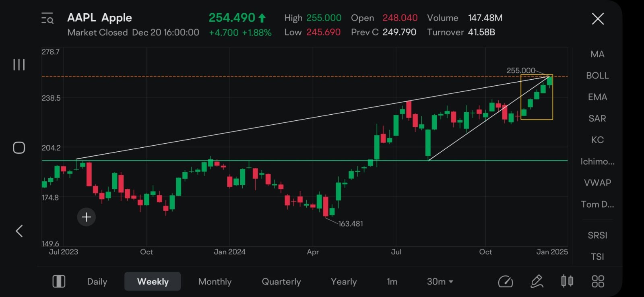Tap the Market Closed Dec 20 status text
The image size is (644, 297).
133,33
